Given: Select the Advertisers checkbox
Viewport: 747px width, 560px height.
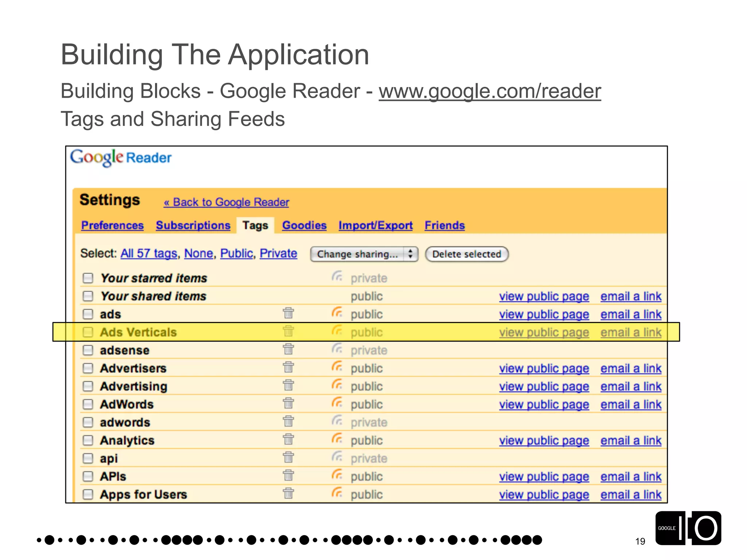Looking at the screenshot, I should 88,368.
